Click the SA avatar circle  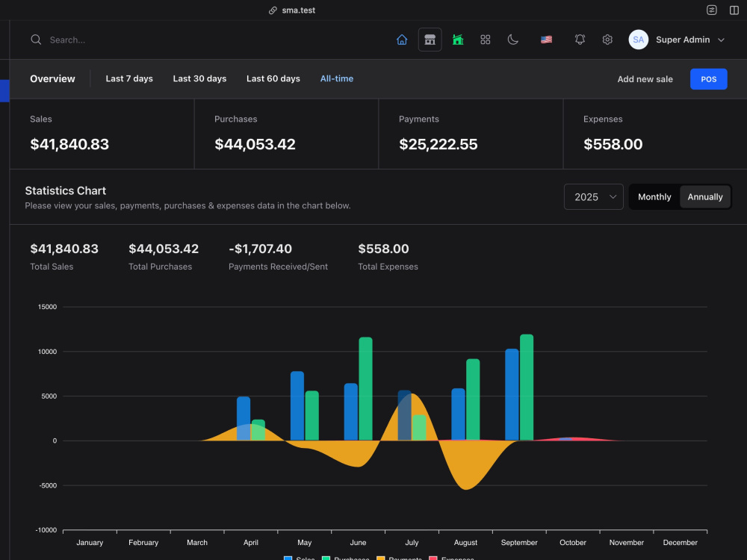(x=639, y=40)
